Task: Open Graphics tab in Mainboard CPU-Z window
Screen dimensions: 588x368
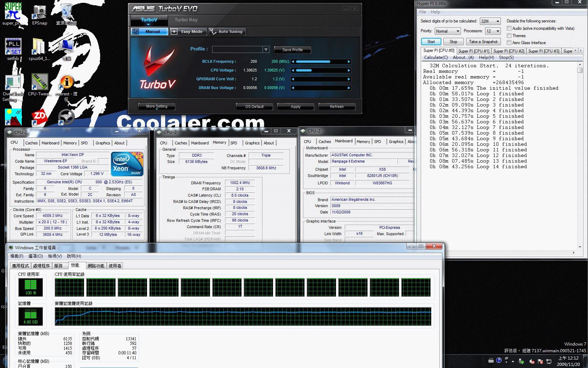Action: [x=396, y=142]
